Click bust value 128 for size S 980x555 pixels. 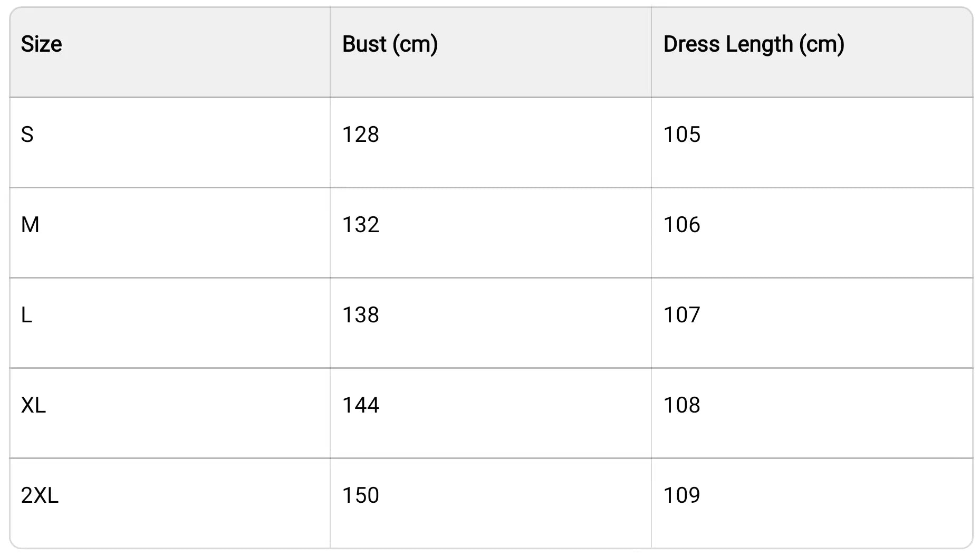tap(361, 135)
